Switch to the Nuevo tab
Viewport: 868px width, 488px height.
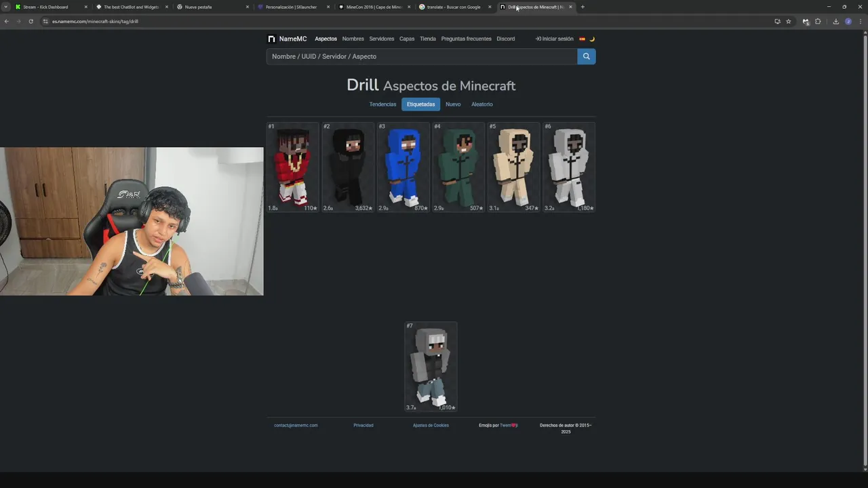pos(453,104)
